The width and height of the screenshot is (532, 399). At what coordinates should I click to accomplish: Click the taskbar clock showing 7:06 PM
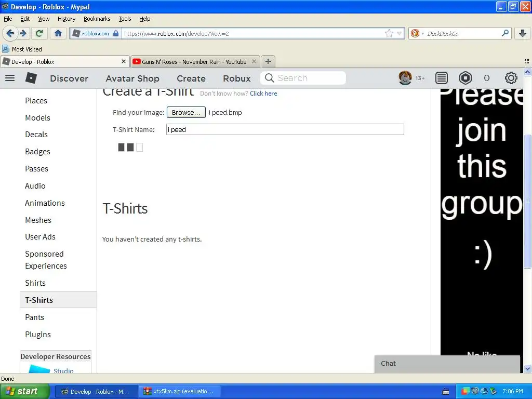[x=513, y=391]
